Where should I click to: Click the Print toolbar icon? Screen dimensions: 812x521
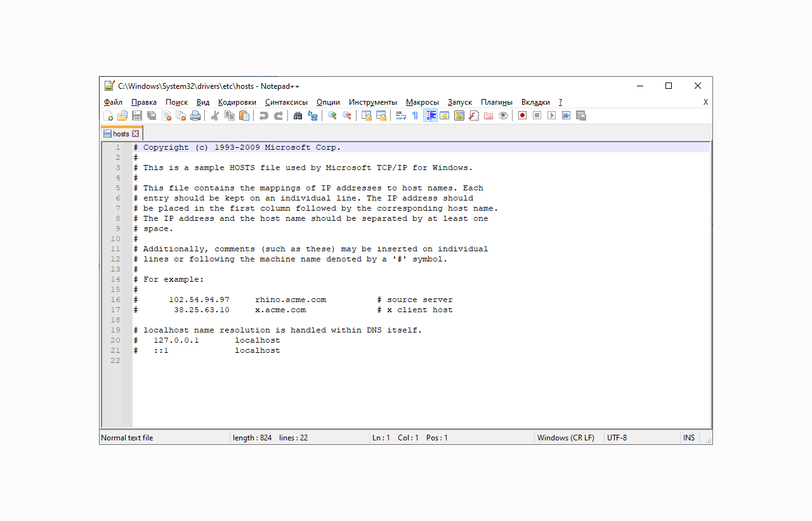pos(195,115)
